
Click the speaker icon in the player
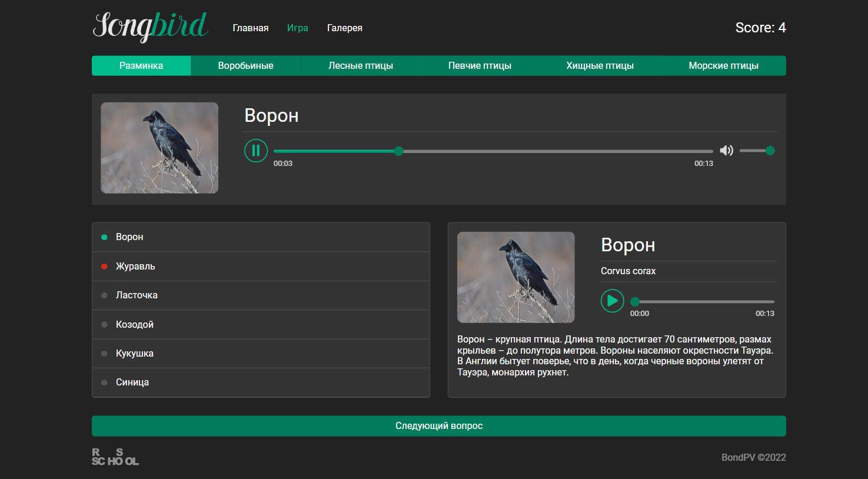[726, 151]
